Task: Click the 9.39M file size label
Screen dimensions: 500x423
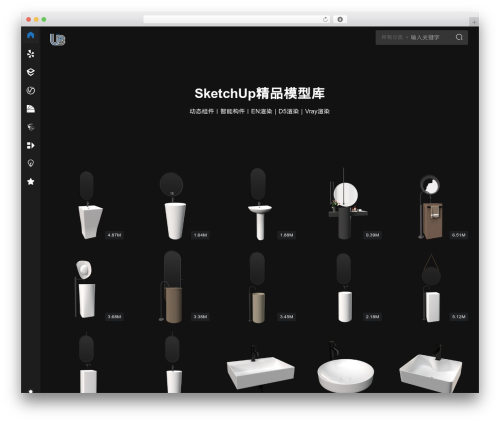Action: 372,235
